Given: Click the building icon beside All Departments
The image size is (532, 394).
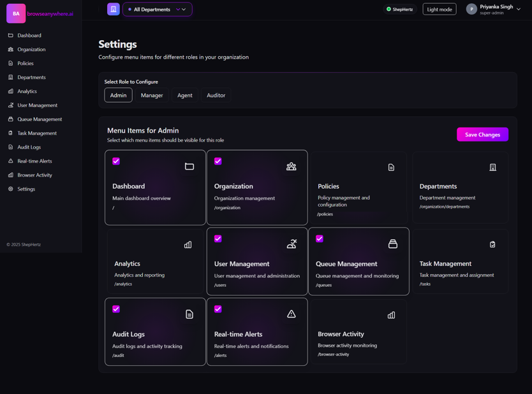Looking at the screenshot, I should click(113, 9).
